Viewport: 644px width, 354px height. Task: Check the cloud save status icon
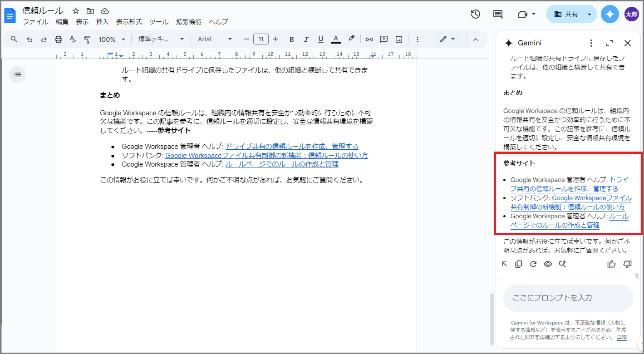[x=105, y=11]
